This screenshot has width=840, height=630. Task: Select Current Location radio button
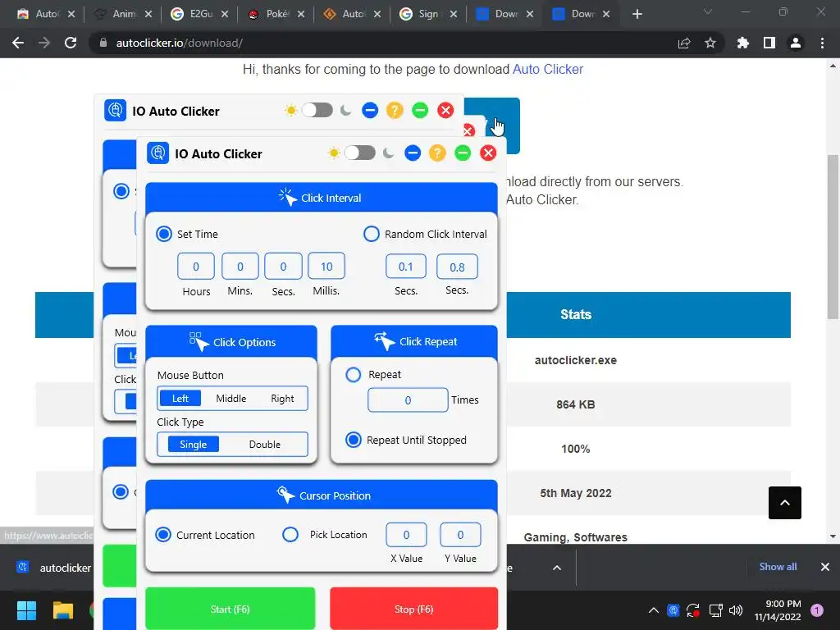coord(163,535)
